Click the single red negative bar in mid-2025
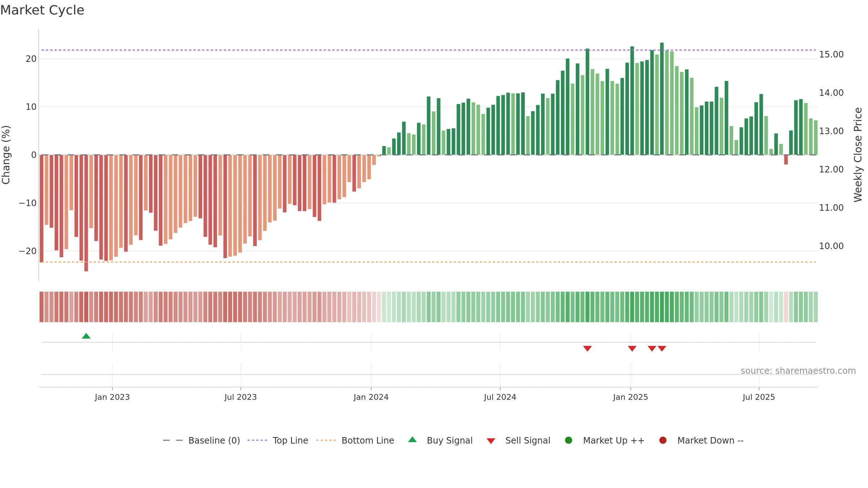 786,160
